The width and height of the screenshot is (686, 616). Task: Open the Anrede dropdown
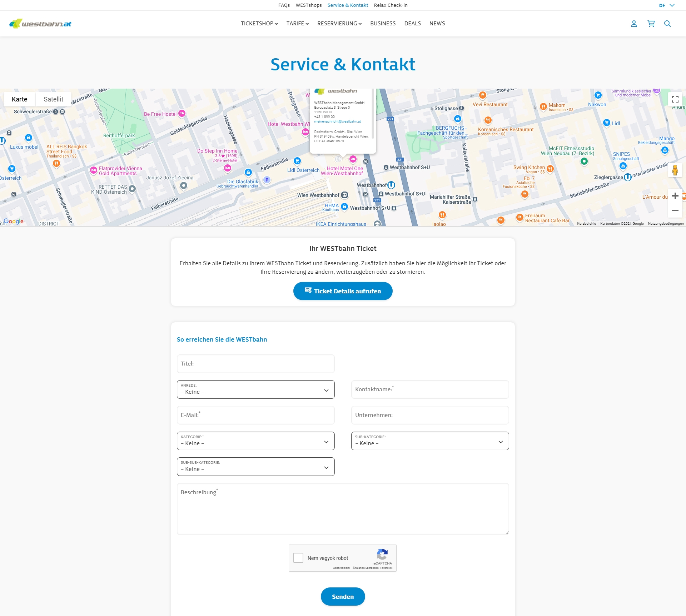(256, 389)
